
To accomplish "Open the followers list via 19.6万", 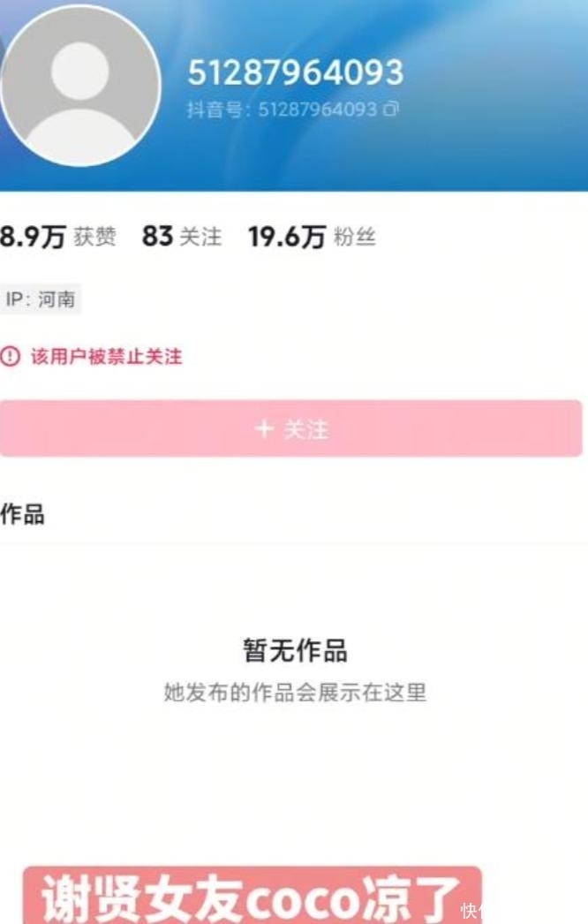I will (x=287, y=238).
